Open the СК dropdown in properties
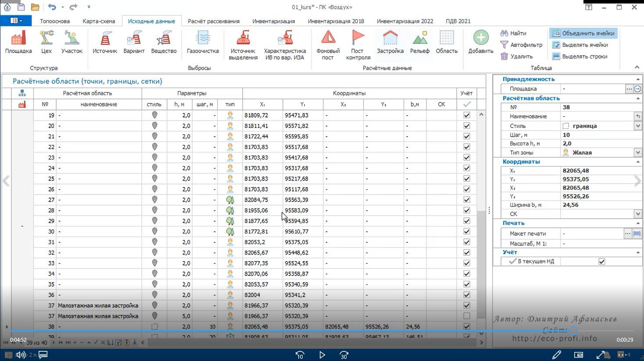This screenshot has width=644, height=361. [x=638, y=214]
